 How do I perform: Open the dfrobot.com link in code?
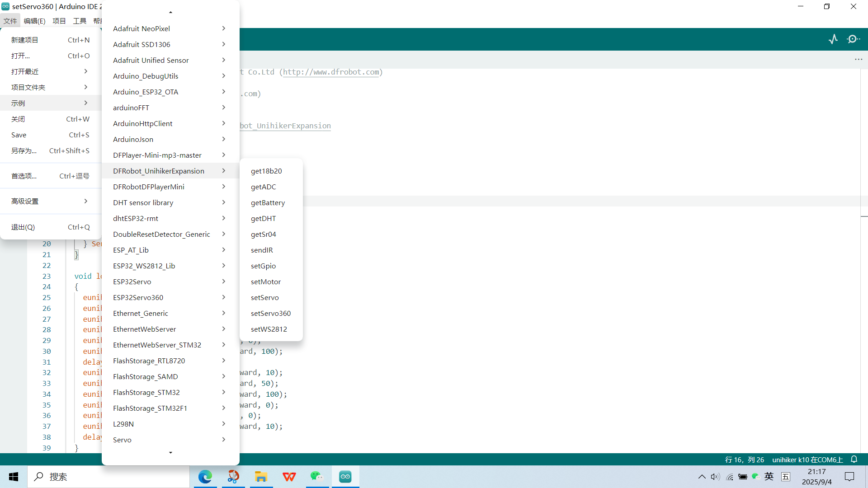pyautogui.click(x=331, y=72)
